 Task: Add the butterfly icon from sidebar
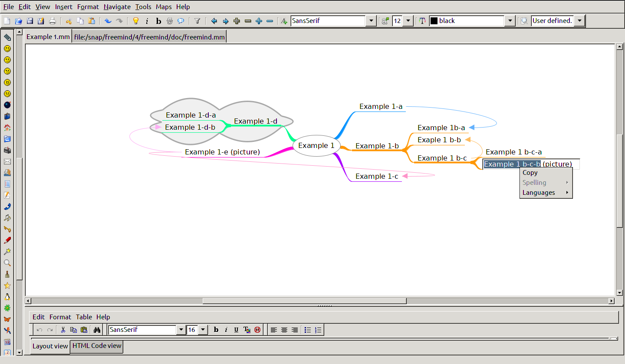[7, 319]
